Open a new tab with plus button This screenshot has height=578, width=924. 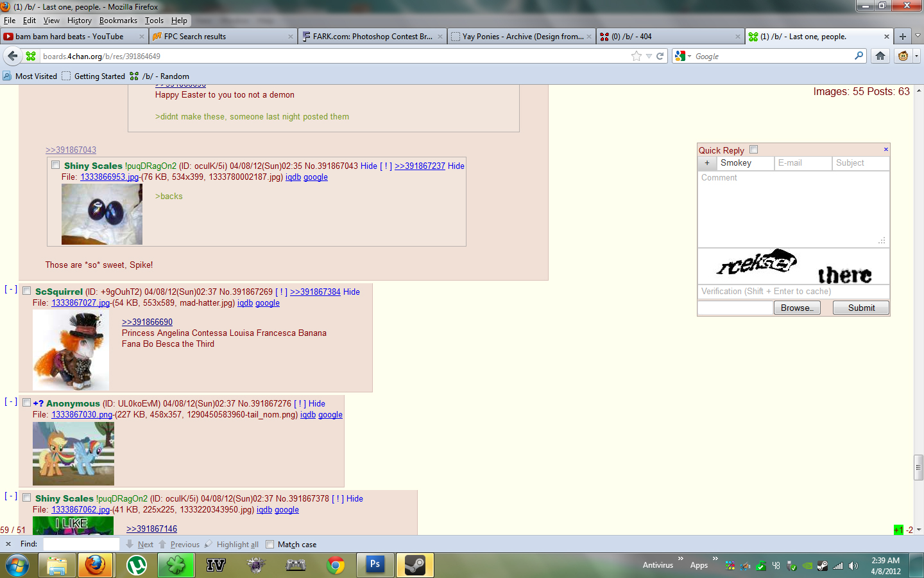pyautogui.click(x=902, y=37)
